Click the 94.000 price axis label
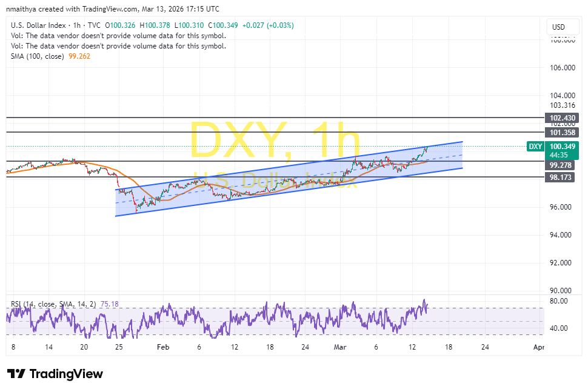 560,235
